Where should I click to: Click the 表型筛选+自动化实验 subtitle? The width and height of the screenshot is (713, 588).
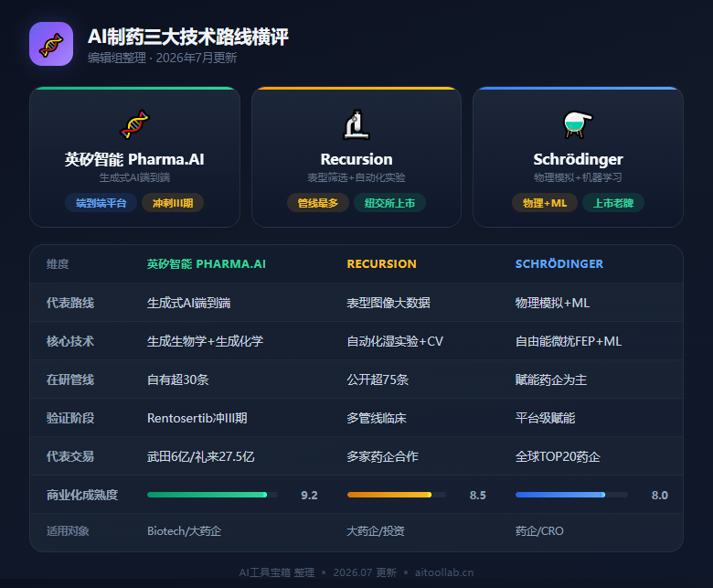(356, 177)
